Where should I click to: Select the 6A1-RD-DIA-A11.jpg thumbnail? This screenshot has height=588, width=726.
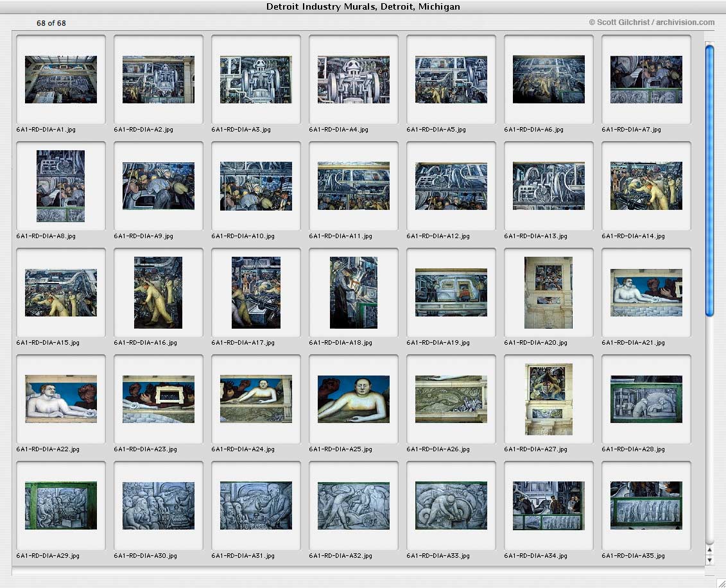pyautogui.click(x=353, y=186)
